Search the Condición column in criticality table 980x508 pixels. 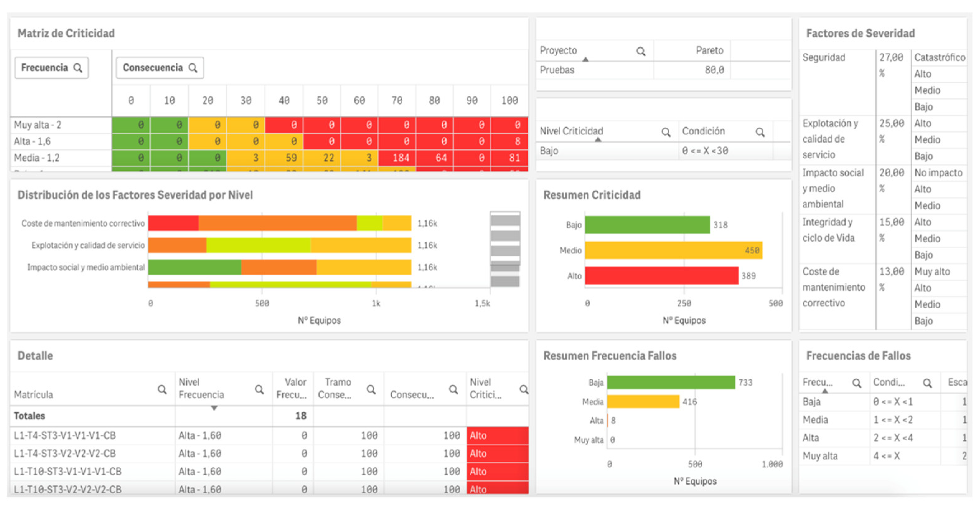(x=760, y=132)
